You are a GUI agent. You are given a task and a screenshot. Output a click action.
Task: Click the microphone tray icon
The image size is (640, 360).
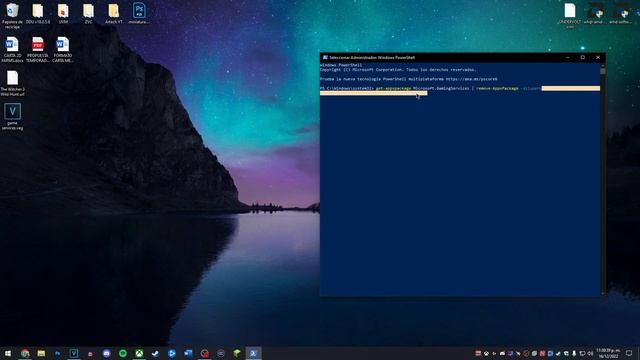[x=574, y=353]
